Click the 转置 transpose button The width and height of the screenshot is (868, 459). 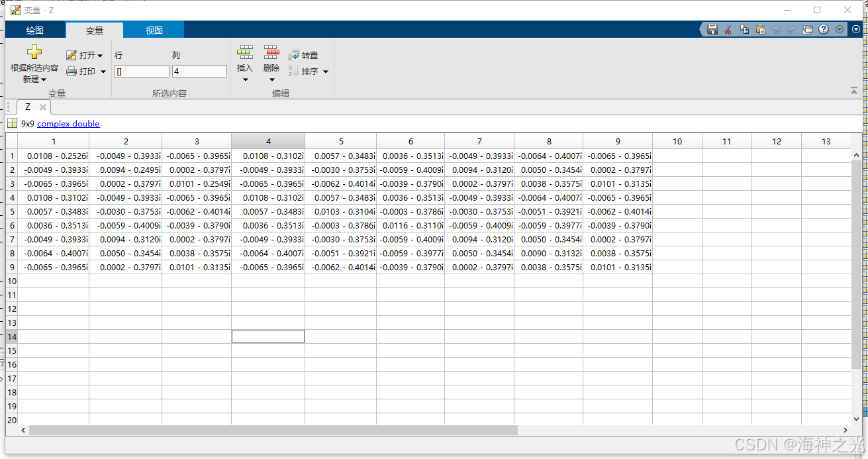pos(303,56)
